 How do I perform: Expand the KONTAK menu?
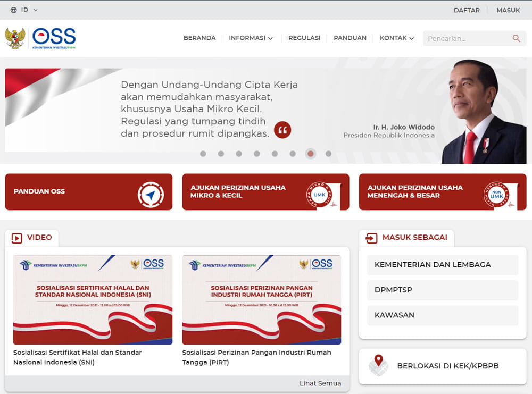(x=397, y=38)
